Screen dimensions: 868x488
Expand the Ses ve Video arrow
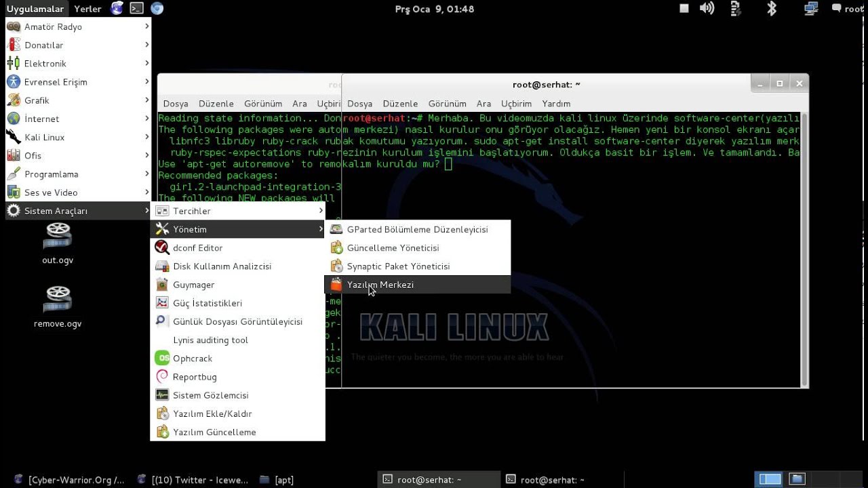[x=146, y=192]
